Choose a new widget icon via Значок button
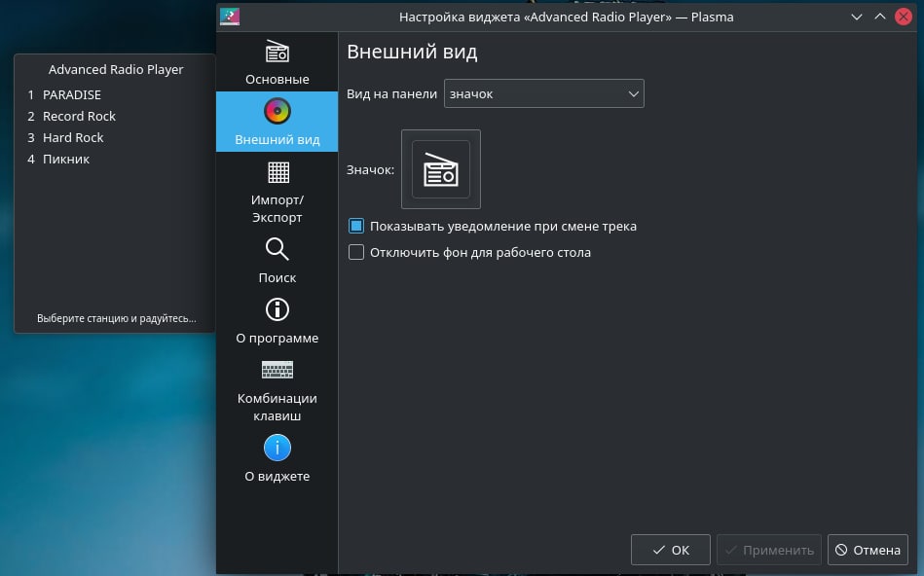 (x=441, y=169)
